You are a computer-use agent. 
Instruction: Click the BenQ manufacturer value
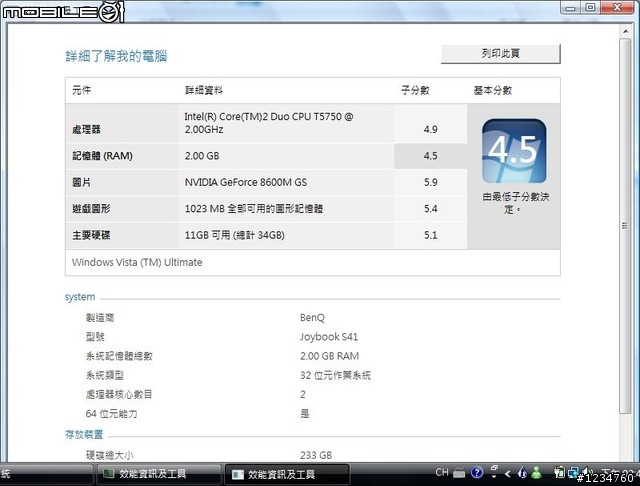[312, 317]
